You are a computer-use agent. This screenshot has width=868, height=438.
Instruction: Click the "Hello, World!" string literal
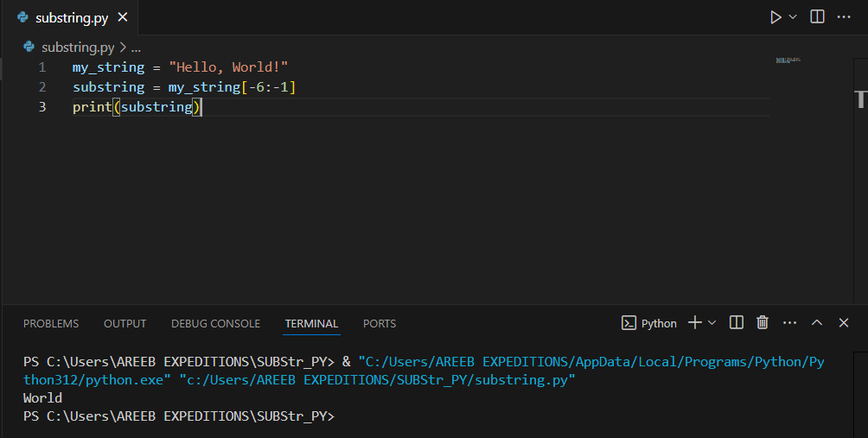[x=228, y=67]
